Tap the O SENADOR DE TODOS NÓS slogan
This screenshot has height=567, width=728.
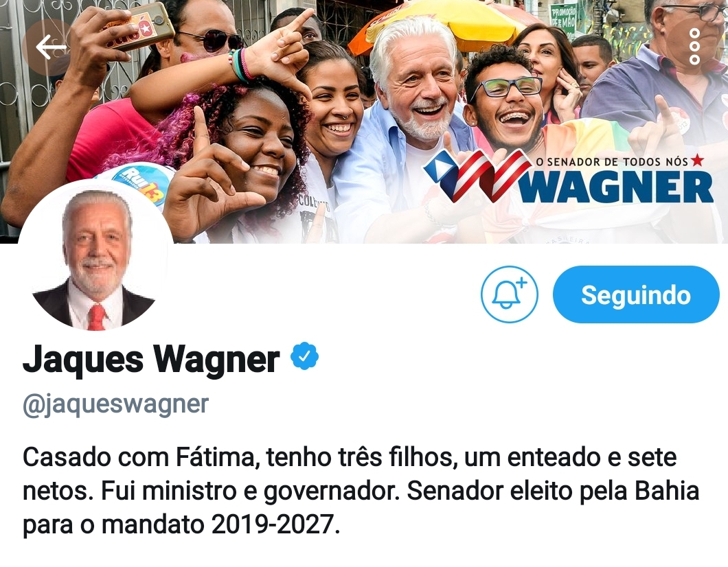point(611,161)
